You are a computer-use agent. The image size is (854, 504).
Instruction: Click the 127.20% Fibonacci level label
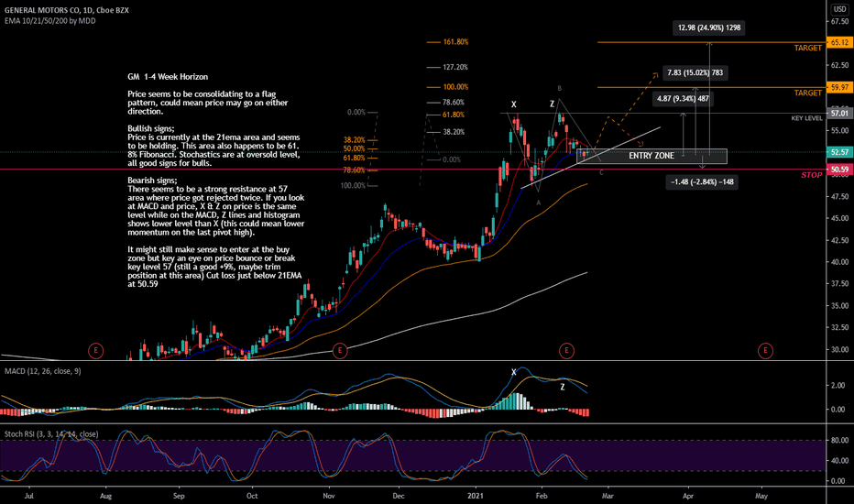455,68
